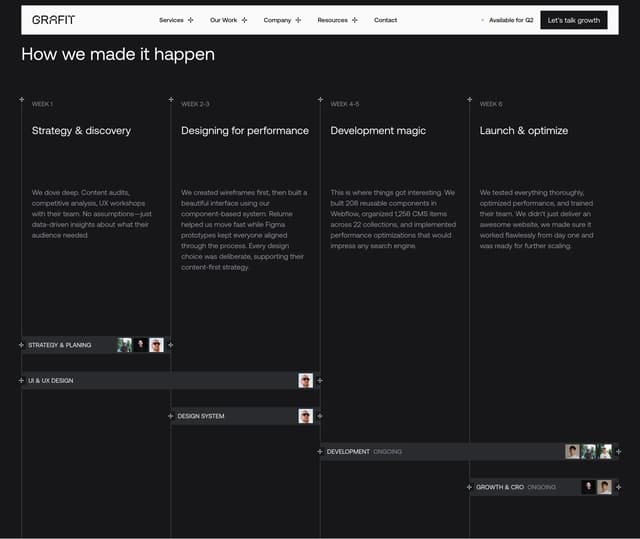Click the plus icon left of Development

coord(320,451)
